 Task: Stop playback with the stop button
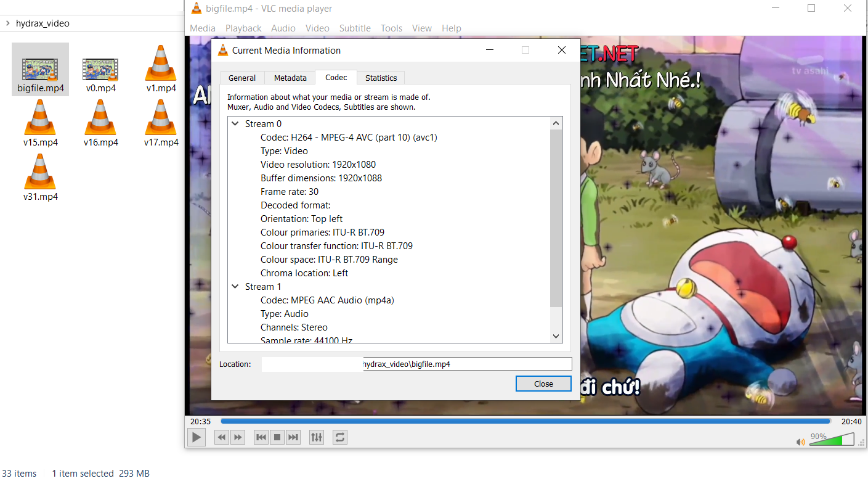point(277,437)
